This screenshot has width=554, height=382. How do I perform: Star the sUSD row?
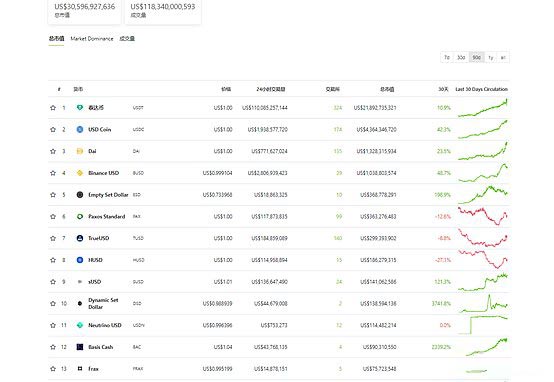point(53,282)
